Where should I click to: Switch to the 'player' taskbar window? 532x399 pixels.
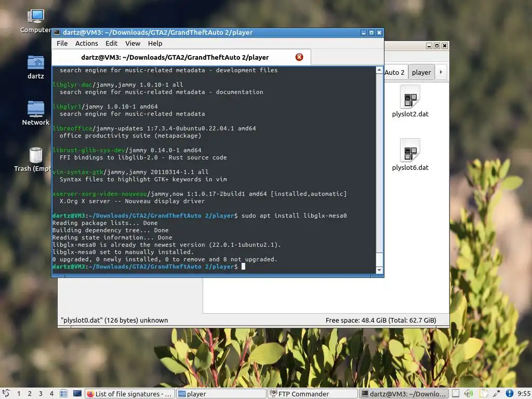tap(221, 394)
